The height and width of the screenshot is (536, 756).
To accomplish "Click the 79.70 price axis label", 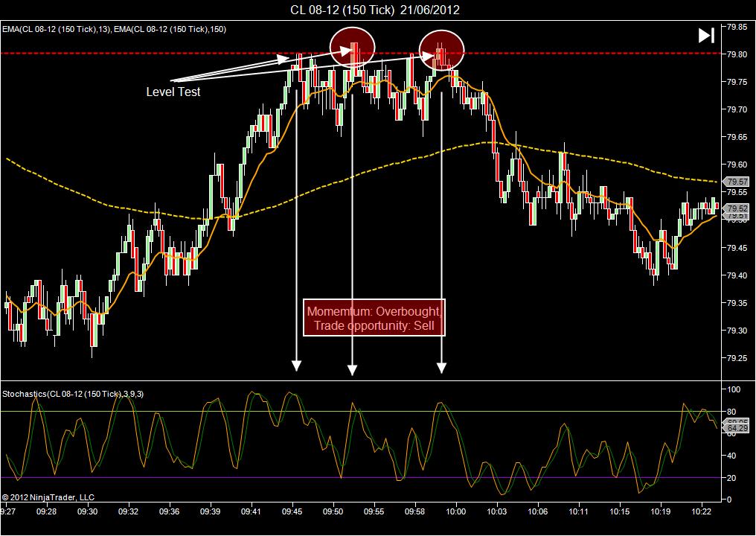I will point(737,109).
